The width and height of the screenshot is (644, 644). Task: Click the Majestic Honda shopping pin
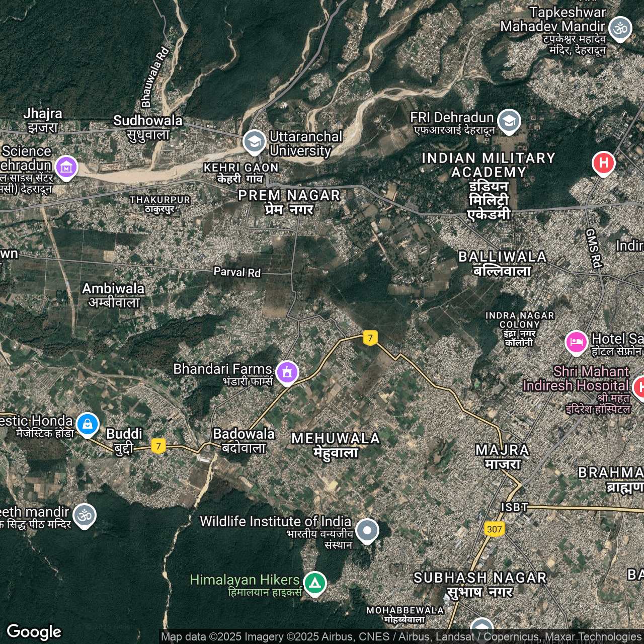click(x=88, y=424)
